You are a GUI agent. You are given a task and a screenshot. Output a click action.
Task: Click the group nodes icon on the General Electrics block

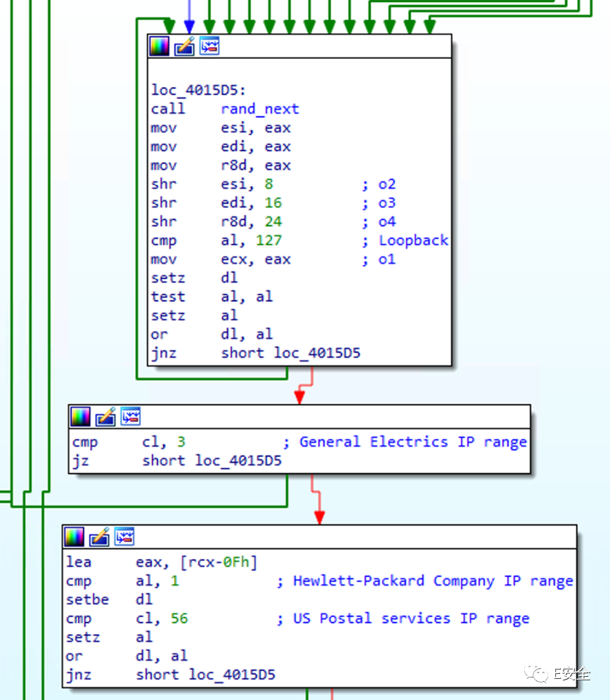coord(131,416)
